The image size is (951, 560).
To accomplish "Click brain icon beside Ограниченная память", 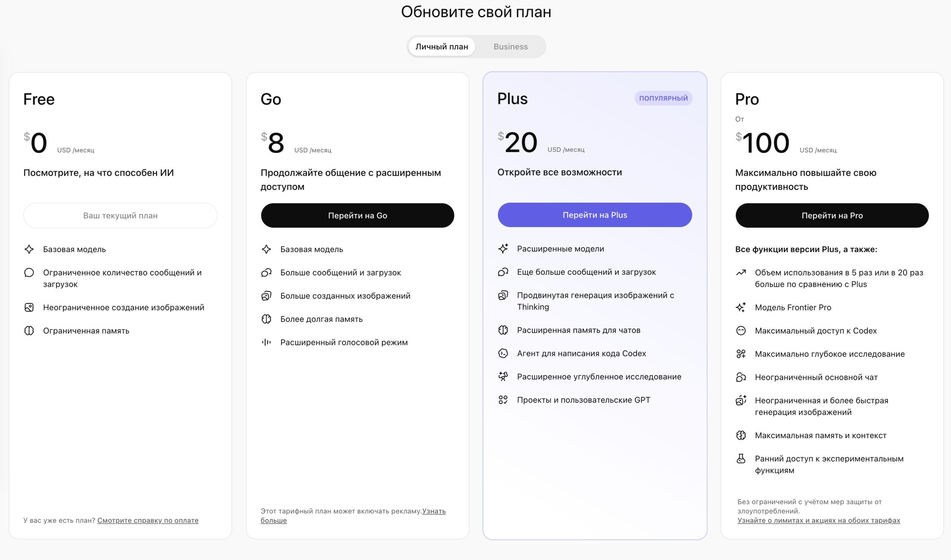I will tap(29, 331).
